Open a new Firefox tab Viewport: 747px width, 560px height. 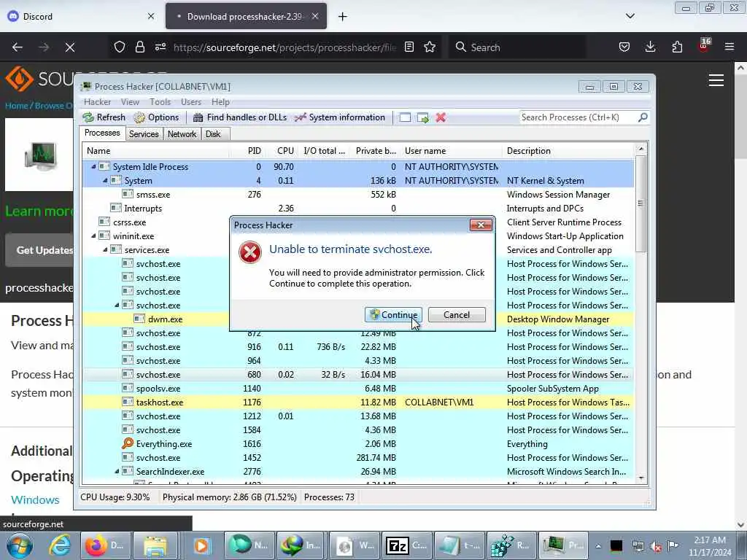tap(343, 17)
